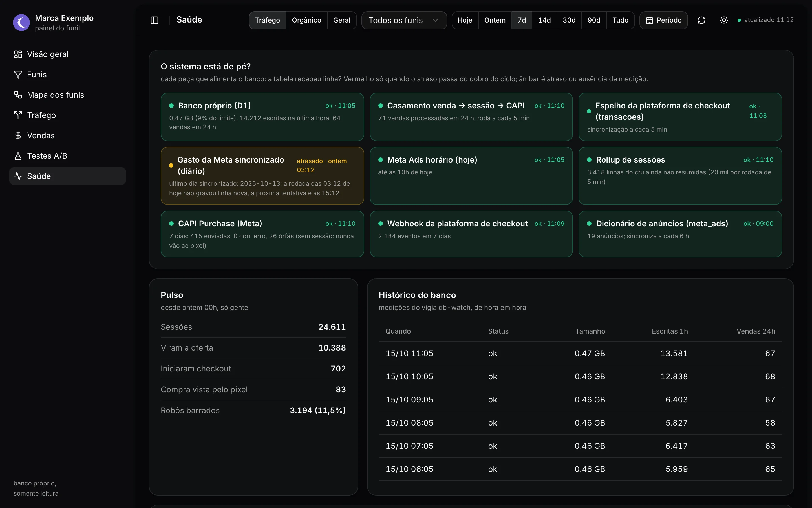The height and width of the screenshot is (508, 812).
Task: Choose the 14d time range
Action: tap(544, 20)
